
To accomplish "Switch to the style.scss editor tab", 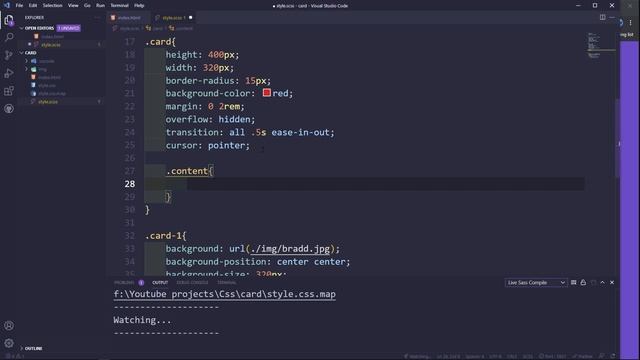I will [173, 18].
